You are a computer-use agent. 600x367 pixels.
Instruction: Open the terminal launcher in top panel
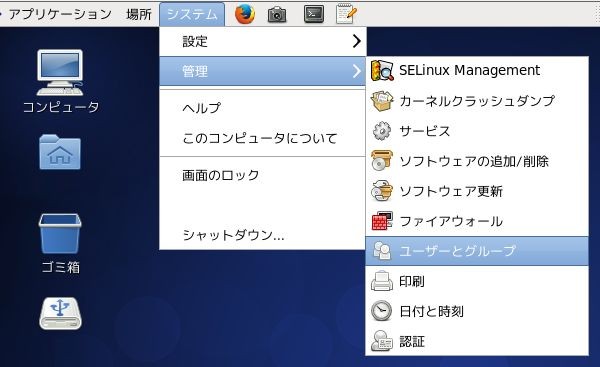point(314,14)
